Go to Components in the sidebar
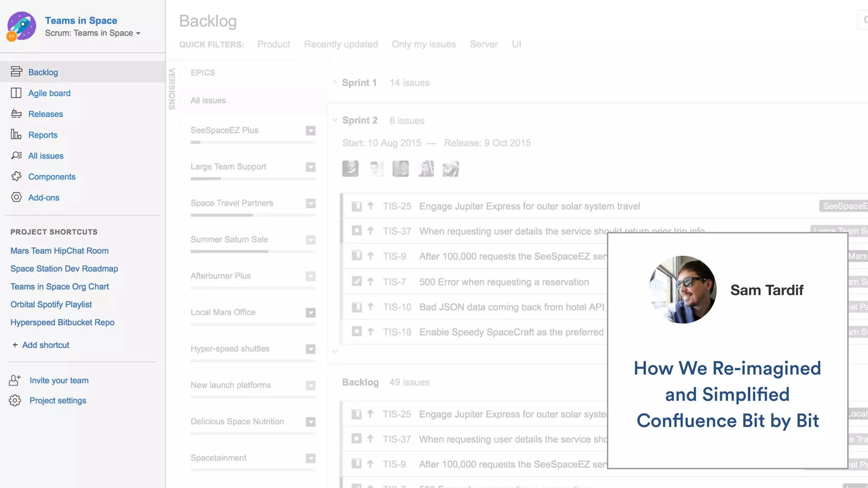The width and height of the screenshot is (868, 488). tap(52, 177)
